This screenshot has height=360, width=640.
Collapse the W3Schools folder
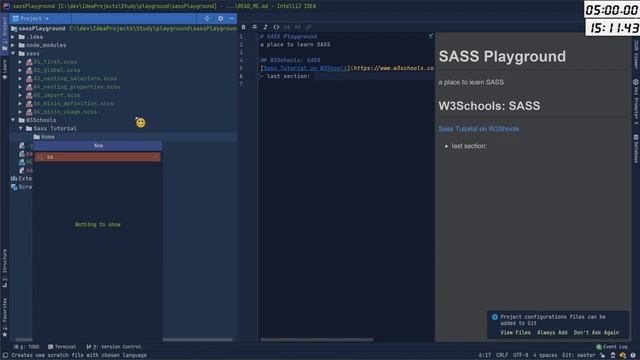click(13, 120)
